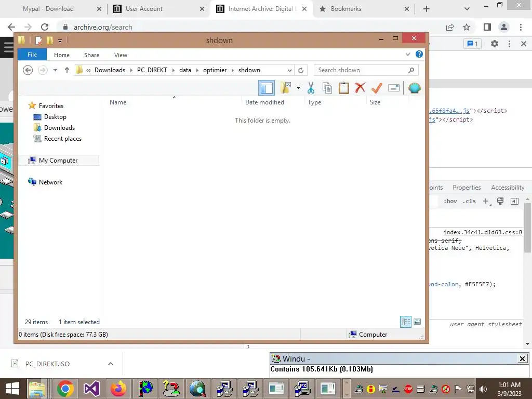532x399 pixels.
Task: Toggle the :hov element state
Action: coord(450,201)
